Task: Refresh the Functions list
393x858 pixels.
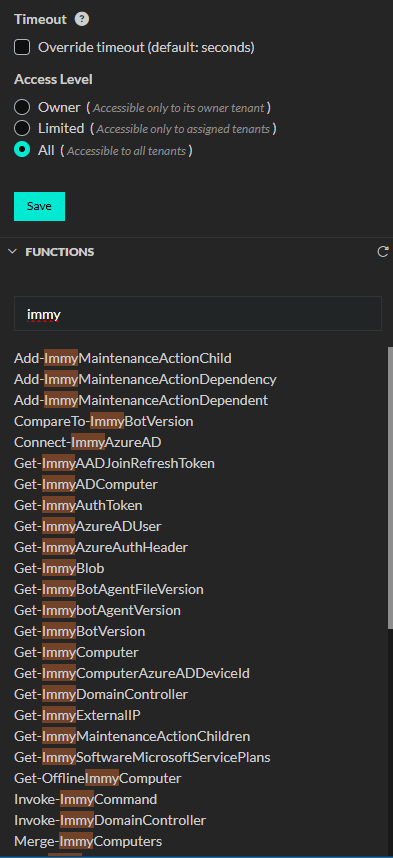Action: click(x=383, y=252)
